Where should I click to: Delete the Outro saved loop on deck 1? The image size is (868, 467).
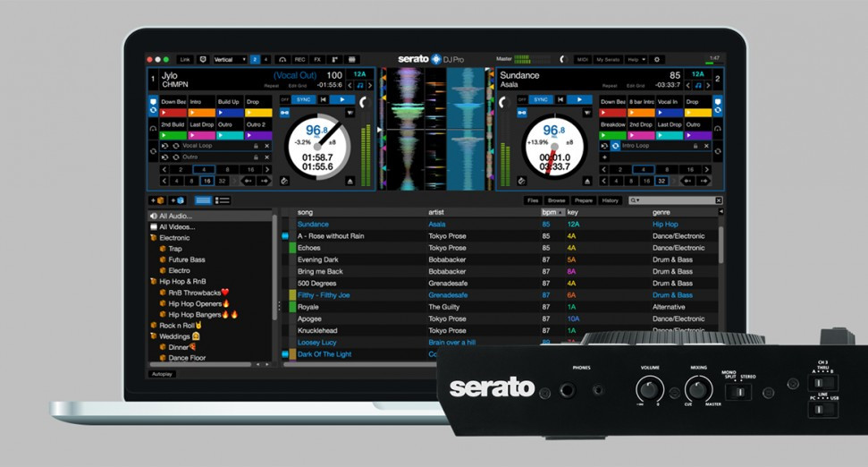[266, 157]
